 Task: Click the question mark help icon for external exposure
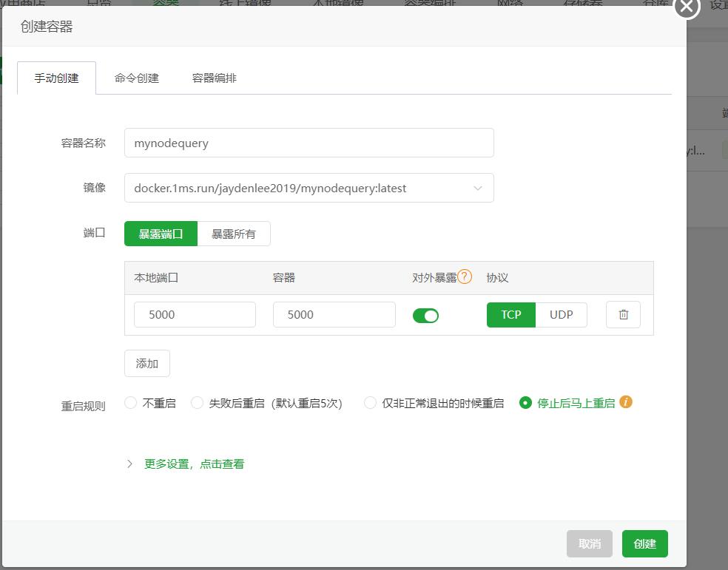(x=465, y=276)
